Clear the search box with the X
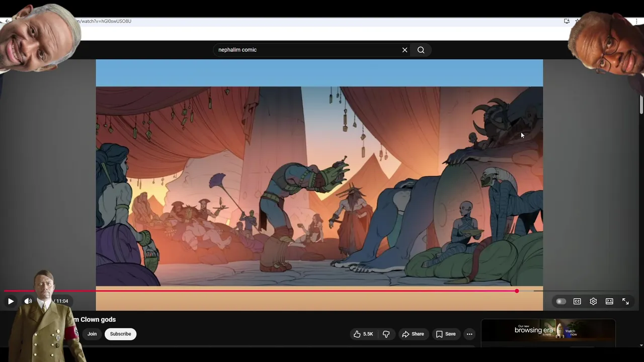Image resolution: width=644 pixels, height=362 pixels. point(405,50)
